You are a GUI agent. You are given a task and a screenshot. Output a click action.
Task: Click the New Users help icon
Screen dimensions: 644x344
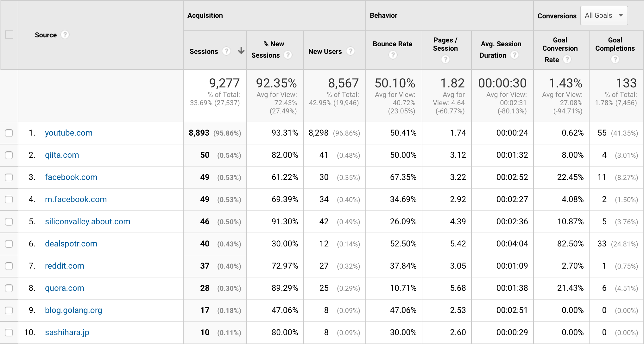coord(351,51)
